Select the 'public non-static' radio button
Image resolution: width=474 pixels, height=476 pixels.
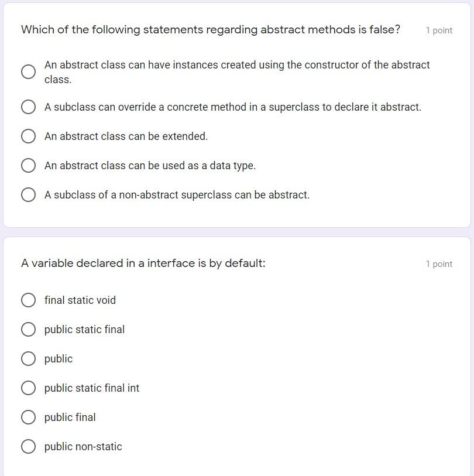(28, 447)
